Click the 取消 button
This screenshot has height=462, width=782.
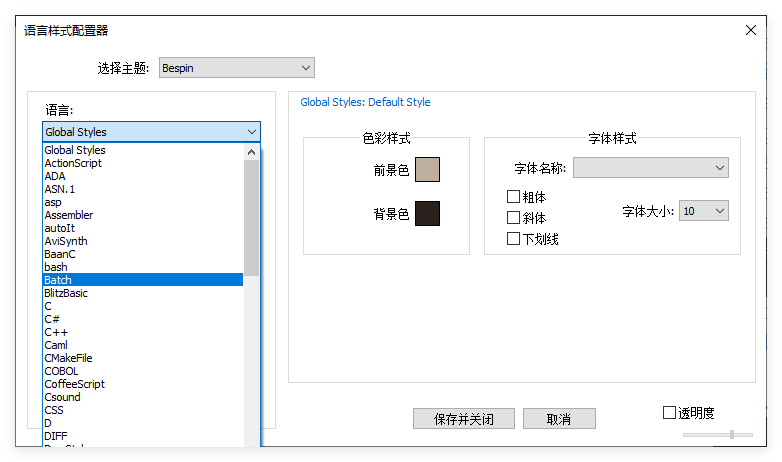coord(559,419)
